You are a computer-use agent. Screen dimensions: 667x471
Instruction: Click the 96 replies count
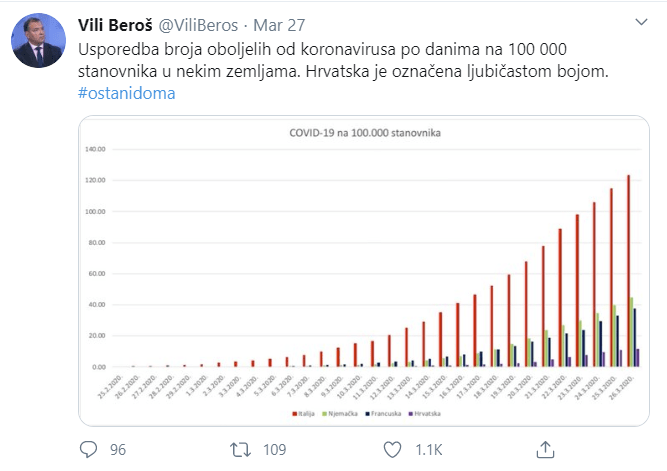pos(118,450)
